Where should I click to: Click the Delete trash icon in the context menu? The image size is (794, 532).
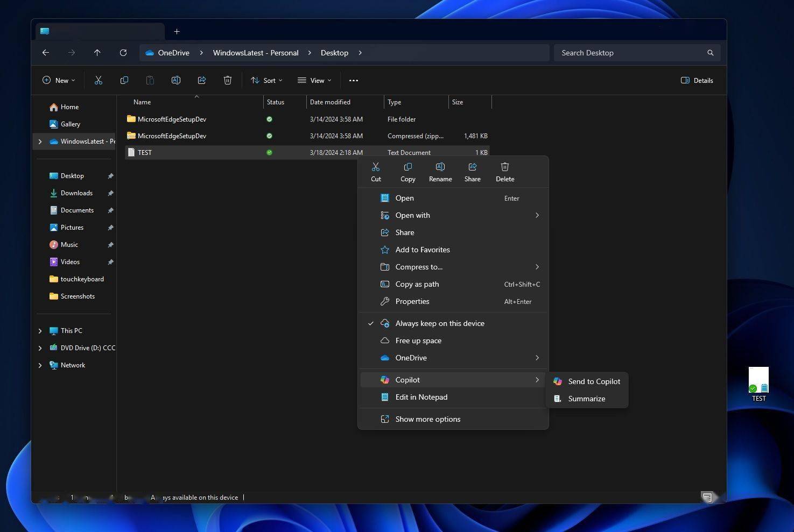pos(505,167)
